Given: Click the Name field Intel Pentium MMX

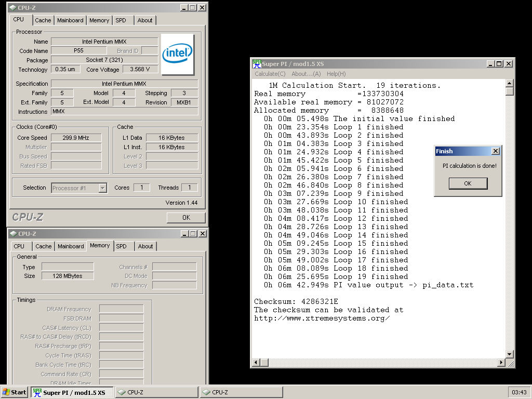Looking at the screenshot, I should pyautogui.click(x=104, y=42).
